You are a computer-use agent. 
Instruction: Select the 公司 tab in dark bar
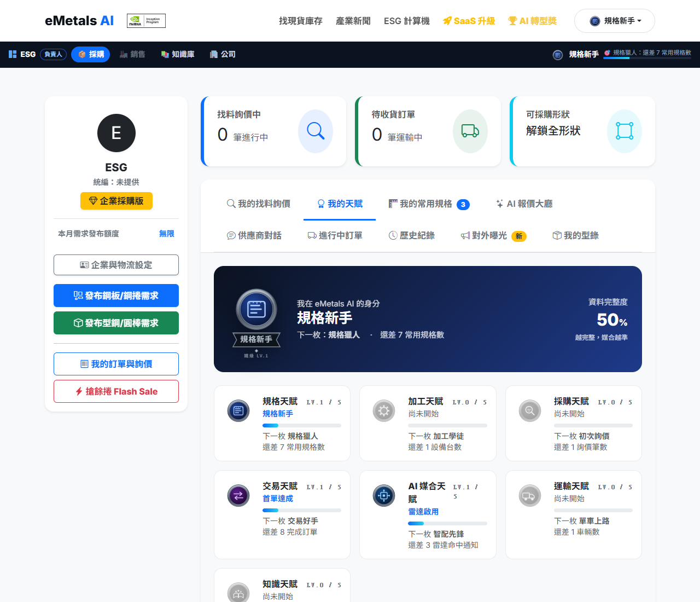pos(223,54)
